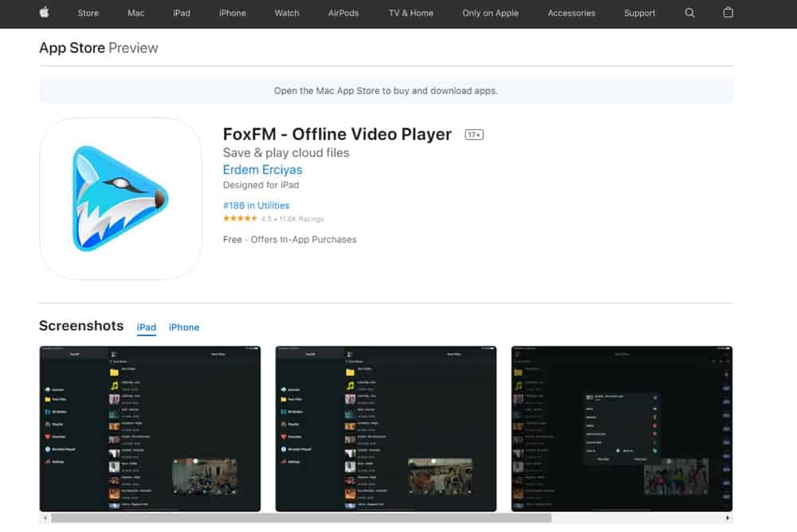Open the Mac menu item
The image size is (797, 532).
(135, 13)
